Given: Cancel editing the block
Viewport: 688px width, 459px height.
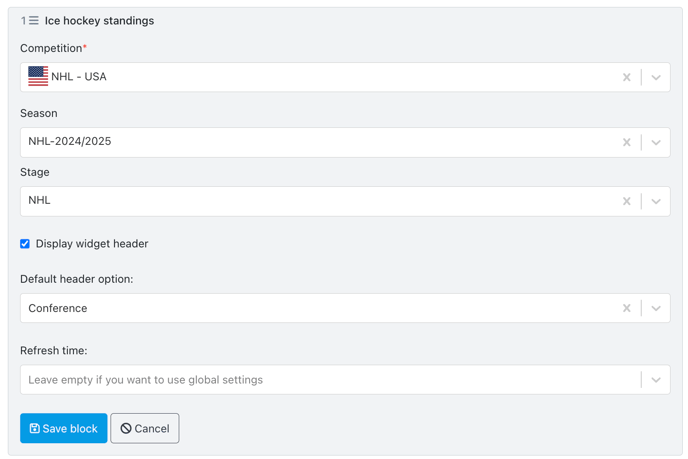Looking at the screenshot, I should click(145, 428).
